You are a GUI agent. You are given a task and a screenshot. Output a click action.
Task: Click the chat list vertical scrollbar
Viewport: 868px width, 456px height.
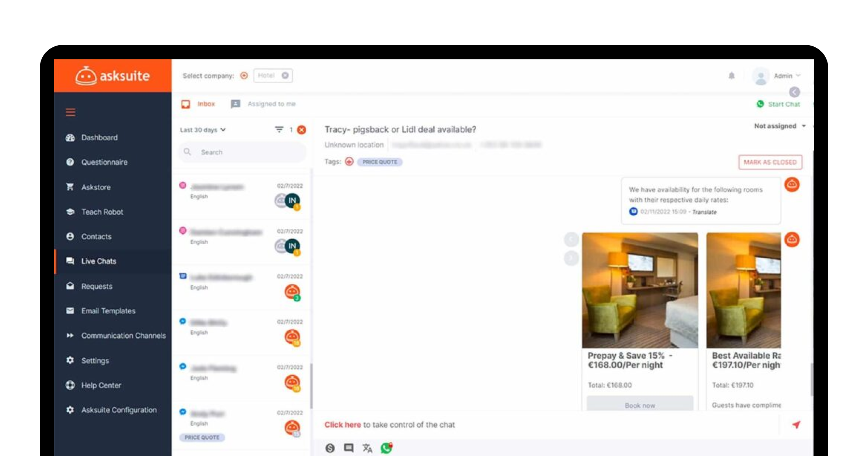(311, 385)
